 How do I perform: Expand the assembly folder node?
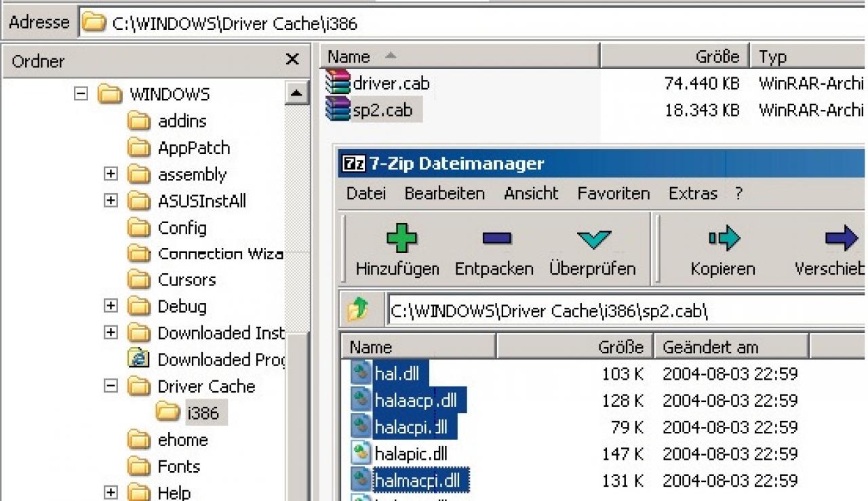click(x=111, y=174)
